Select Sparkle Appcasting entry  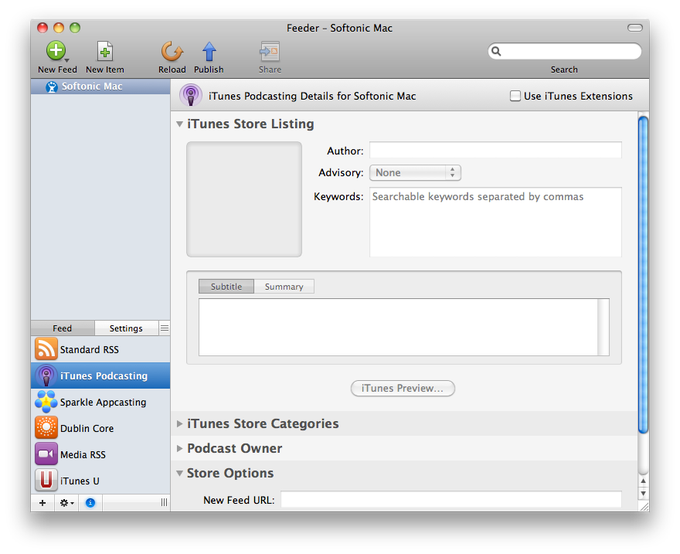coord(101,402)
